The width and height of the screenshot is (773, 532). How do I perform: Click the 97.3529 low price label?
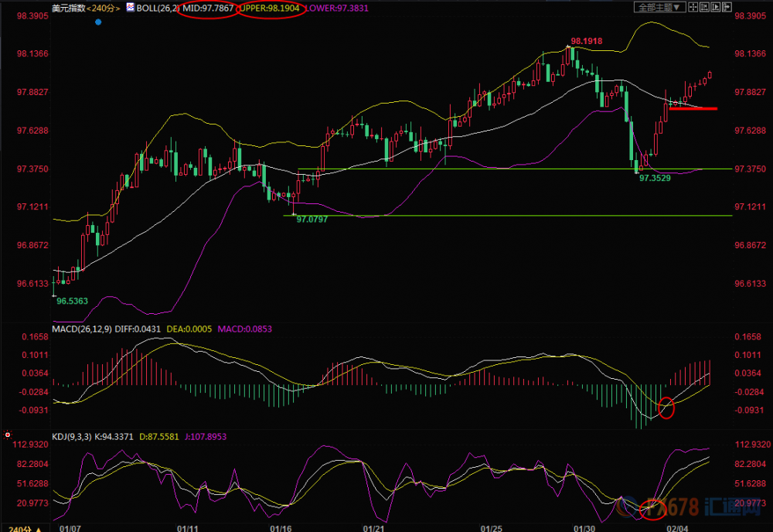(x=655, y=178)
